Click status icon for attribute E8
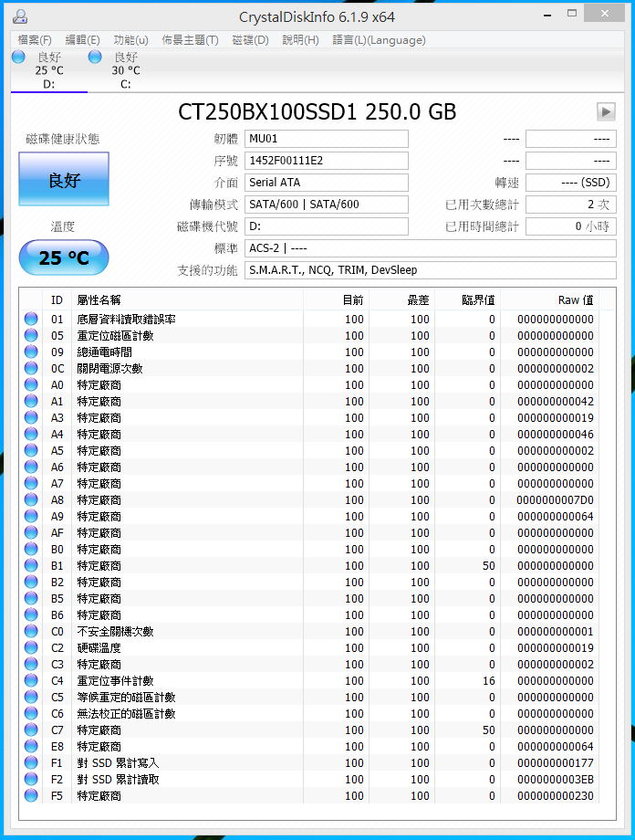The height and width of the screenshot is (840, 635). (31, 746)
